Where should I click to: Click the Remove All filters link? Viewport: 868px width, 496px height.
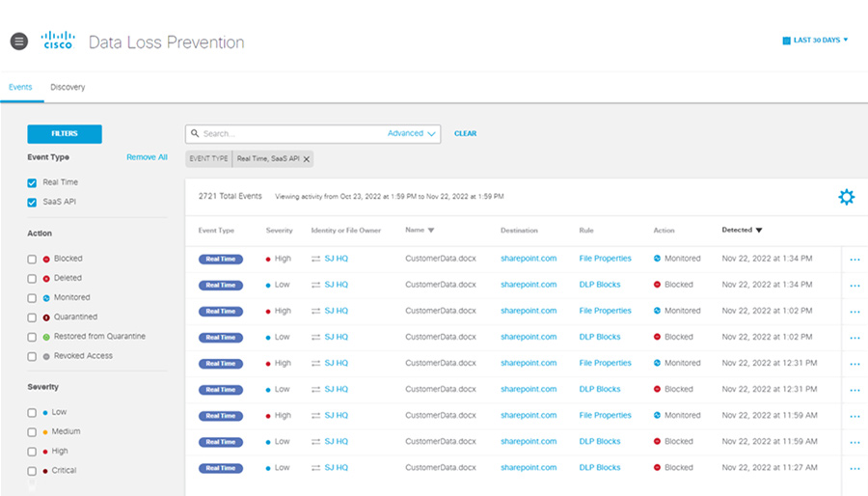pyautogui.click(x=147, y=157)
